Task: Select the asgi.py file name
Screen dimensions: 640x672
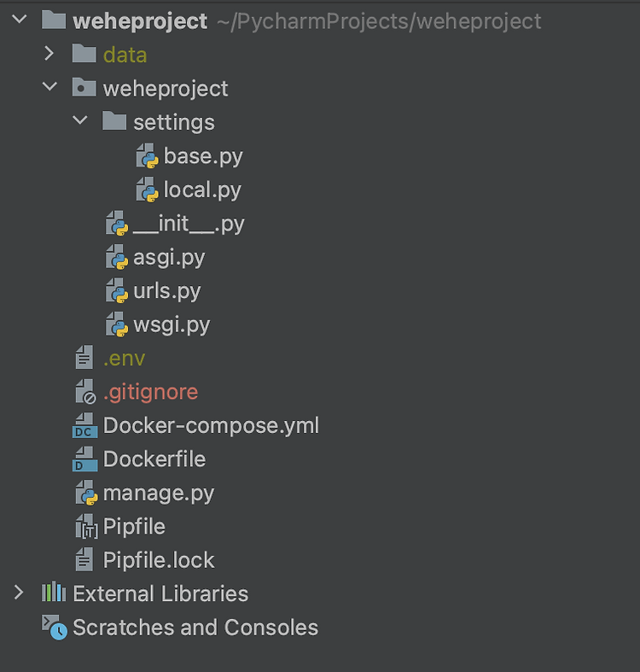Action: [169, 258]
